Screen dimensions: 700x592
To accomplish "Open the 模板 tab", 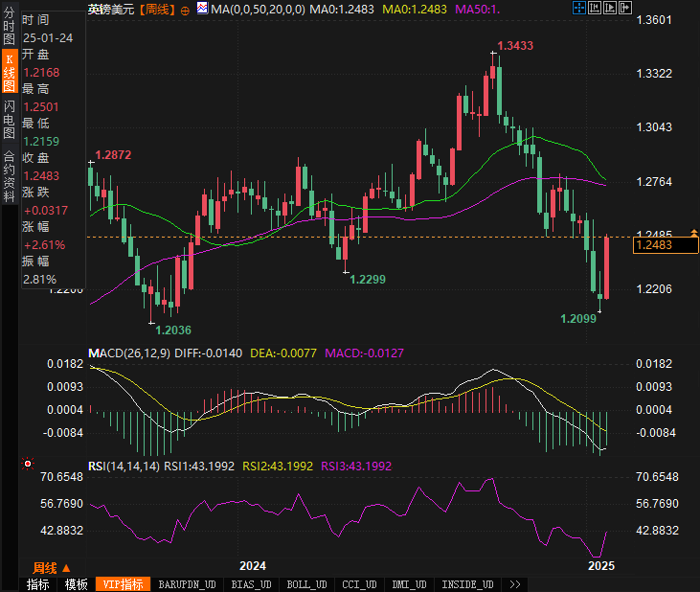I will click(76, 584).
